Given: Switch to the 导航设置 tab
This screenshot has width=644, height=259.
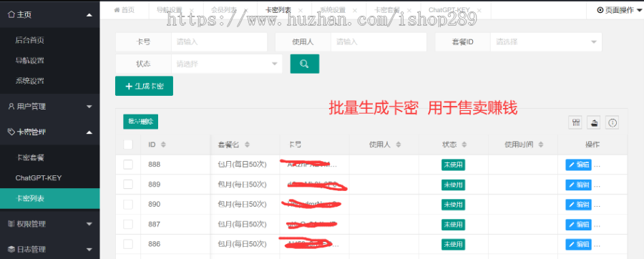Looking at the screenshot, I should pyautogui.click(x=170, y=10).
